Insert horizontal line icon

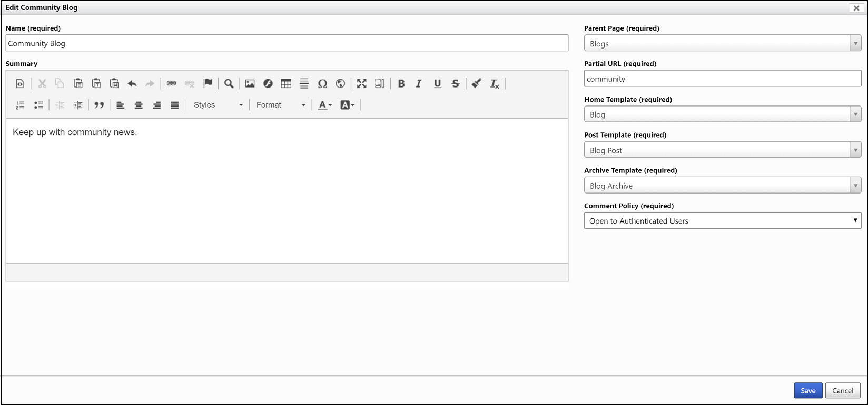(304, 83)
